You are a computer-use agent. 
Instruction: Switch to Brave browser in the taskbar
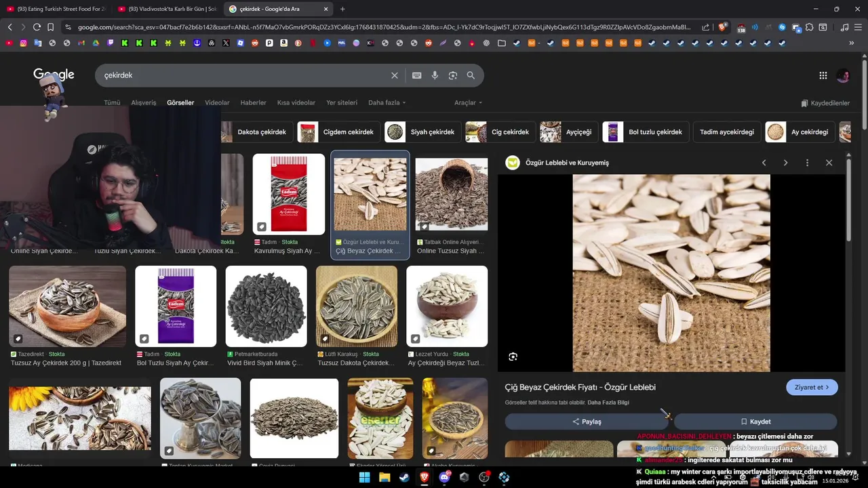[x=425, y=477]
